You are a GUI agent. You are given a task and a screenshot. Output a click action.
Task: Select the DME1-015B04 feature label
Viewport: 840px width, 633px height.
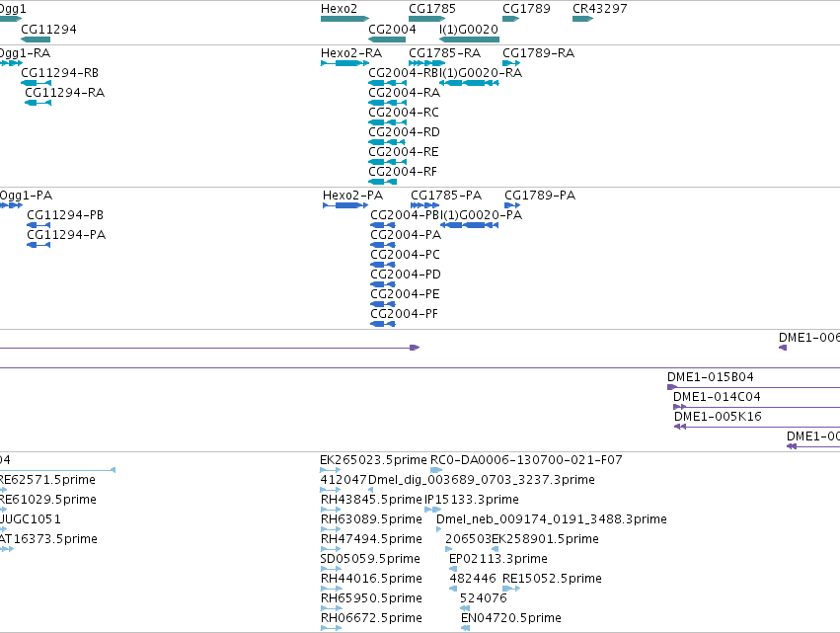(x=711, y=377)
